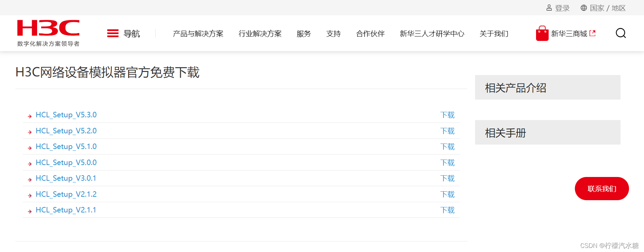644x252 pixels.
Task: Click the red arrow beside HCL_Setup_V5.2.0
Action: (30, 132)
